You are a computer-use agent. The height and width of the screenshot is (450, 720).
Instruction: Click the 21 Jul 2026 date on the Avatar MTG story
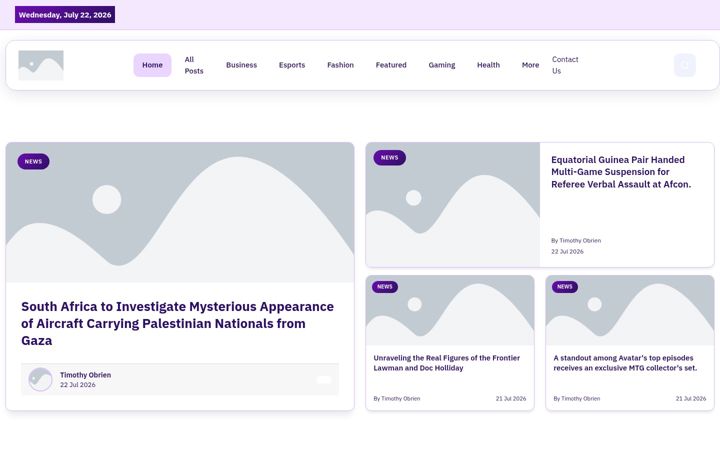click(x=691, y=399)
